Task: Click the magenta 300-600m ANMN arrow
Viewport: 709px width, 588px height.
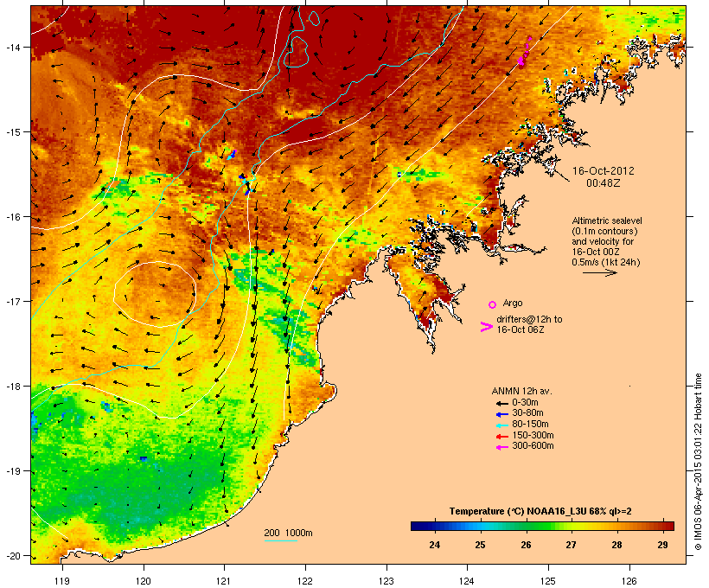Action: tap(501, 447)
